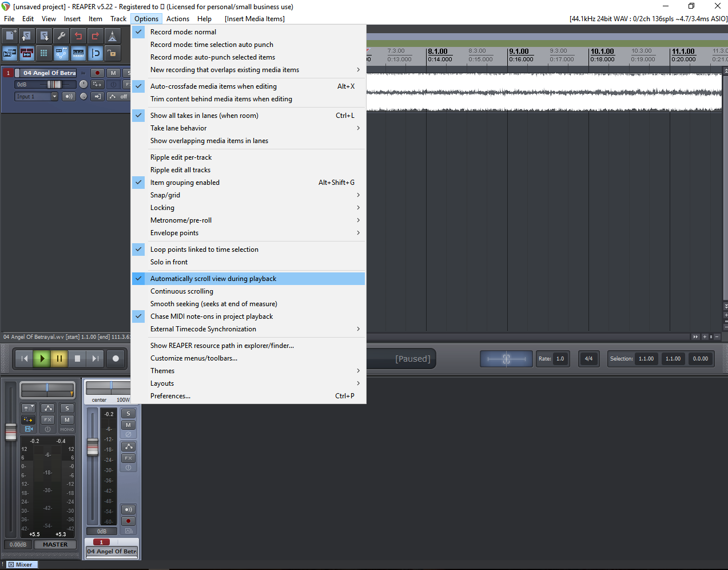Image resolution: width=728 pixels, height=570 pixels.
Task: Toggle the metronome icon
Action: (x=113, y=36)
